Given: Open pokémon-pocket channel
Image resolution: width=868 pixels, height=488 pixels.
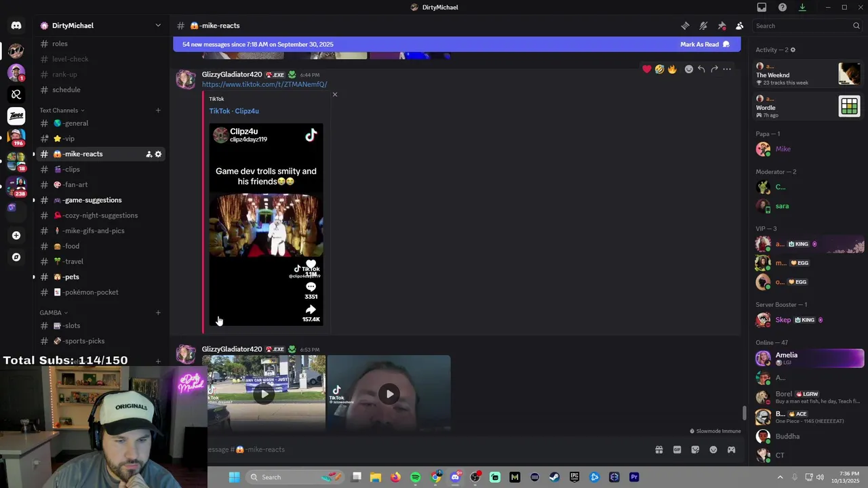Looking at the screenshot, I should tap(100, 292).
